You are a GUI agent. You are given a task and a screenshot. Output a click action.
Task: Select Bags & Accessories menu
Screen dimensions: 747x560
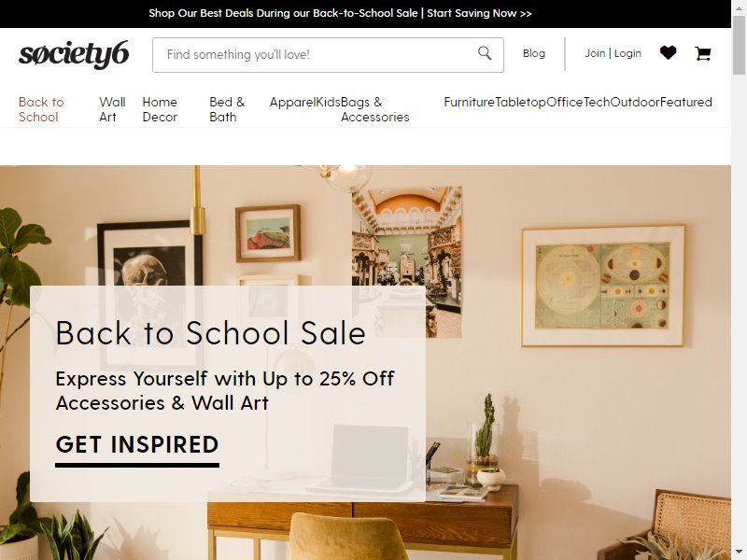(375, 109)
